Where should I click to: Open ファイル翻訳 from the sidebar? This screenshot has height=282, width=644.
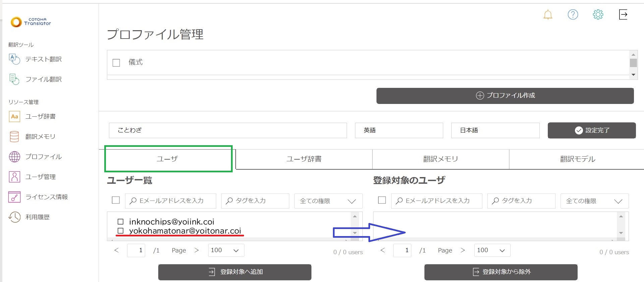[x=43, y=79]
